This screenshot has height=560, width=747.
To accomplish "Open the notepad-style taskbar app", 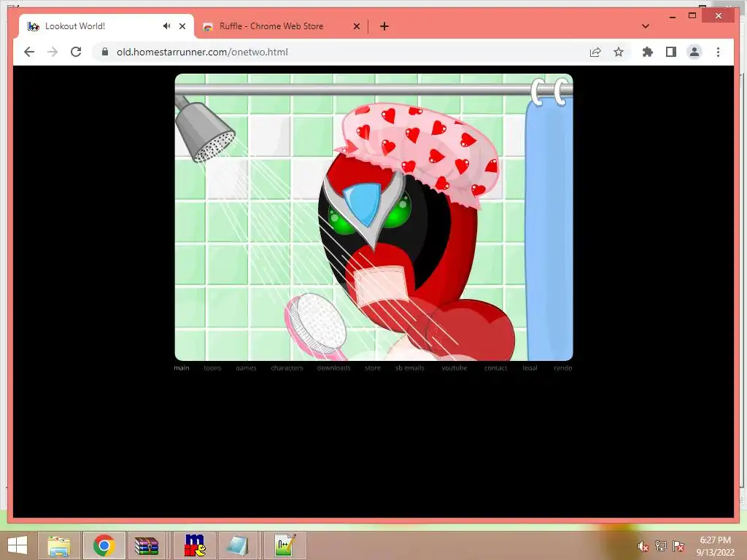I will pyautogui.click(x=238, y=545).
